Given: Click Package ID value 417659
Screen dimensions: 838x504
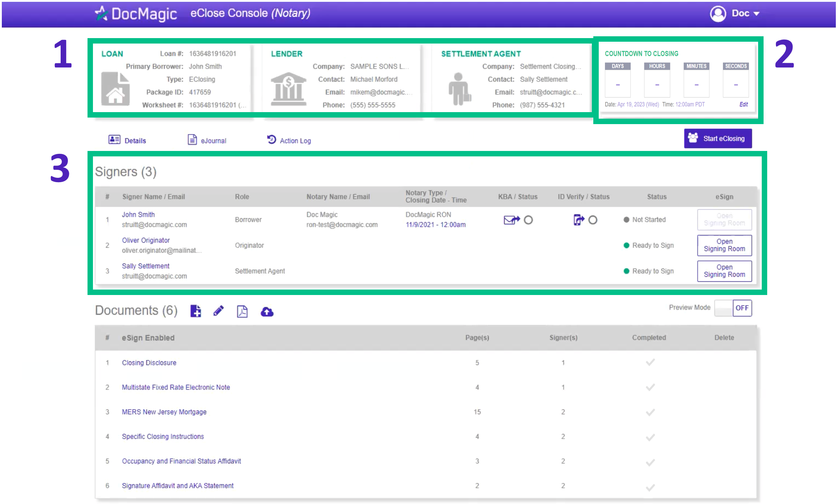Looking at the screenshot, I should 200,92.
